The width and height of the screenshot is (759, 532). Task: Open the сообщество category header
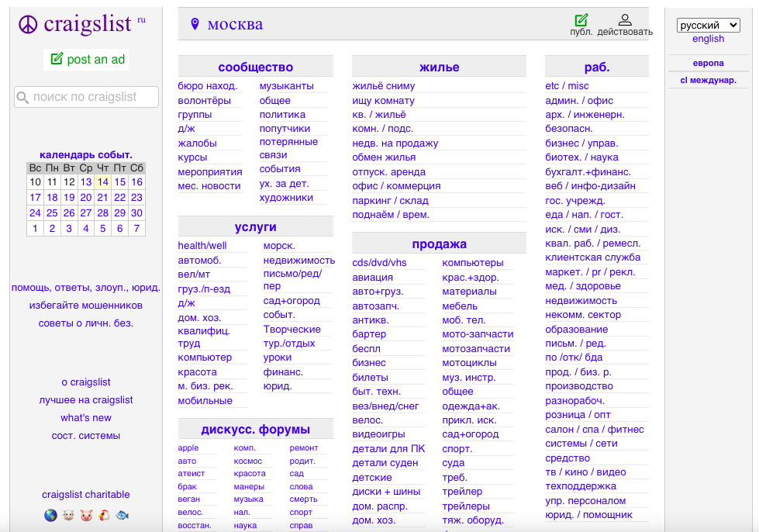coord(256,67)
